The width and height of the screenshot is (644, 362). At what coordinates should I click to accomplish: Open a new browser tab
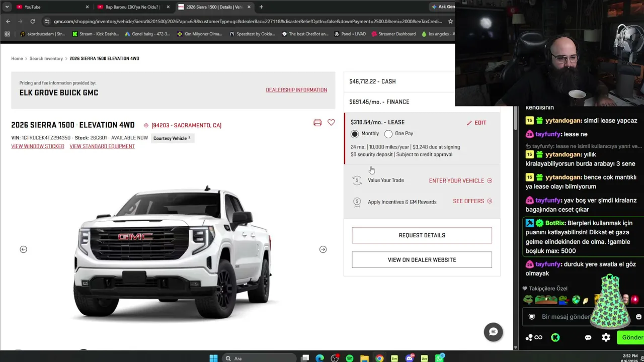pos(261,7)
